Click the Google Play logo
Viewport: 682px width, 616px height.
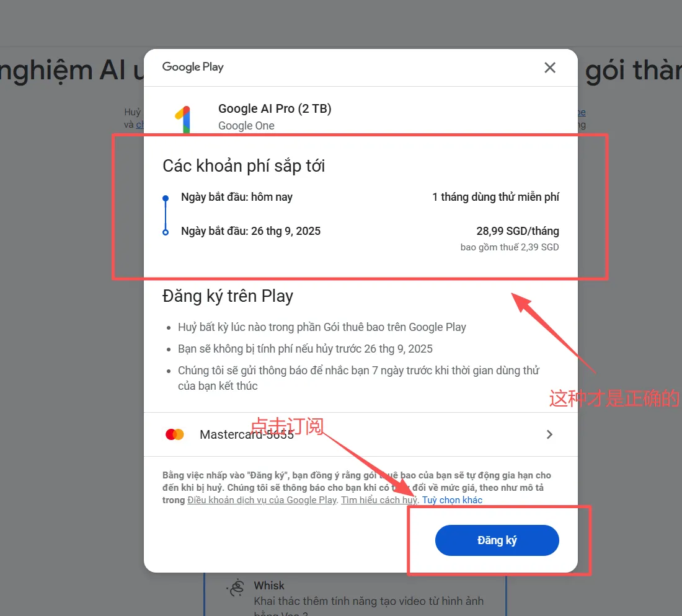(193, 67)
